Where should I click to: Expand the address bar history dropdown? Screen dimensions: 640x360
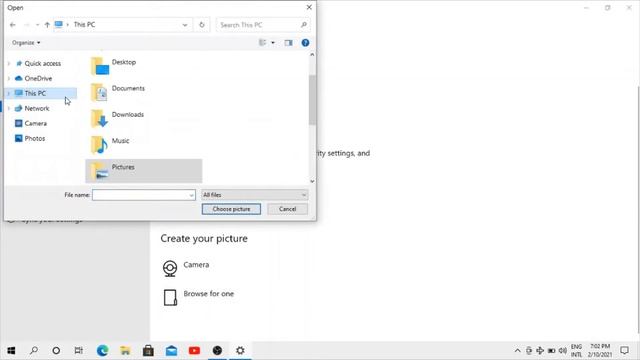coord(184,25)
